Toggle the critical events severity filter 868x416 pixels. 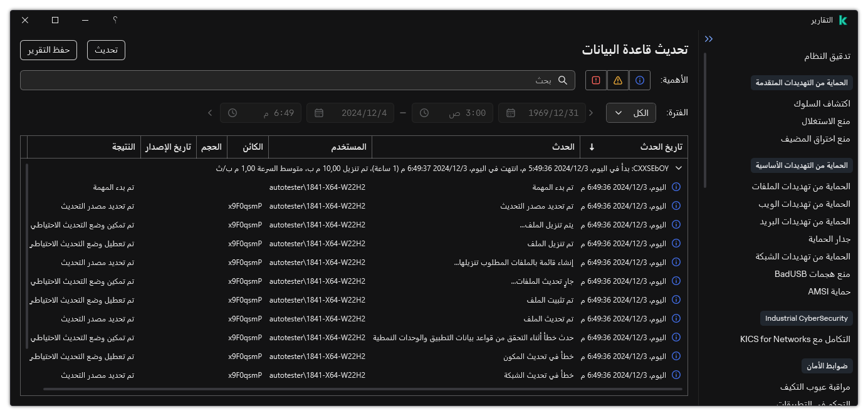tap(595, 80)
